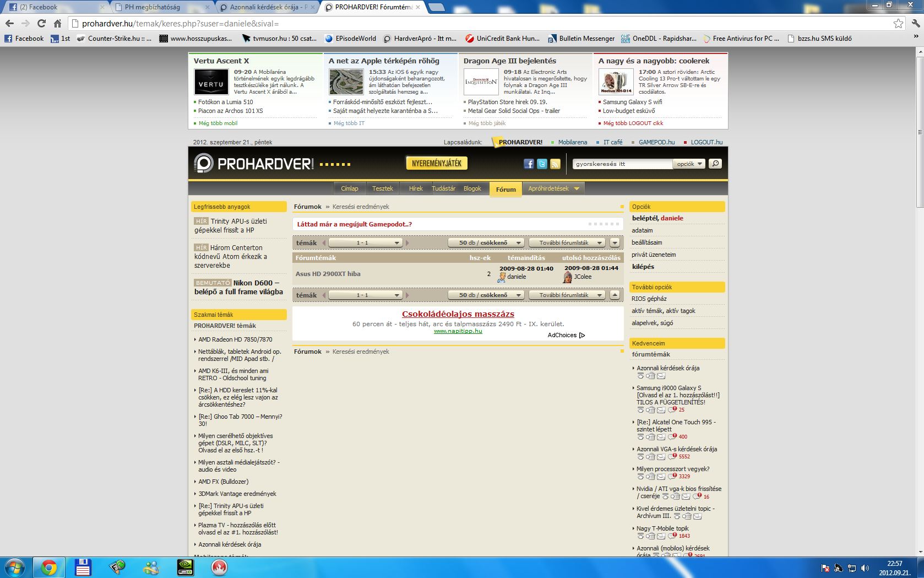Open top '50 db / csökkenő' sort dropdown
Image resolution: width=924 pixels, height=578 pixels.
485,243
